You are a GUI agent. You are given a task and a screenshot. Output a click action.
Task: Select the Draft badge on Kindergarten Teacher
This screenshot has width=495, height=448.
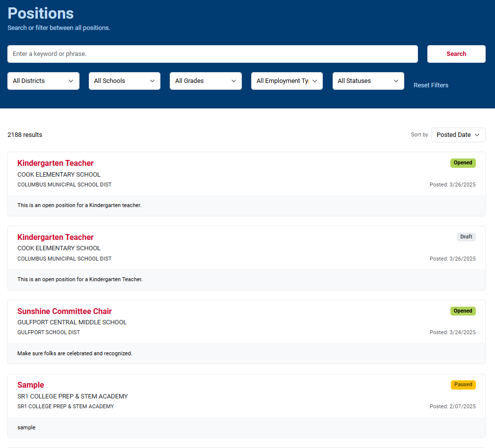(466, 237)
